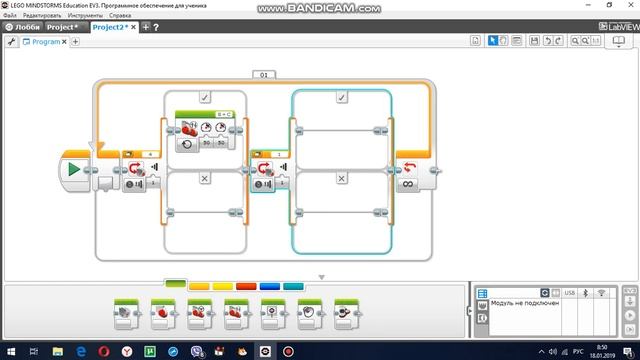
Task: Pick the Sound block from palette
Action: (310, 314)
